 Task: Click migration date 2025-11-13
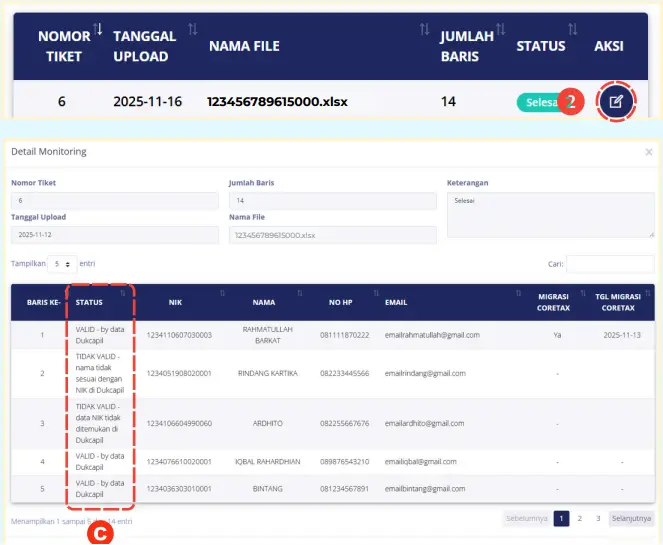tap(622, 335)
